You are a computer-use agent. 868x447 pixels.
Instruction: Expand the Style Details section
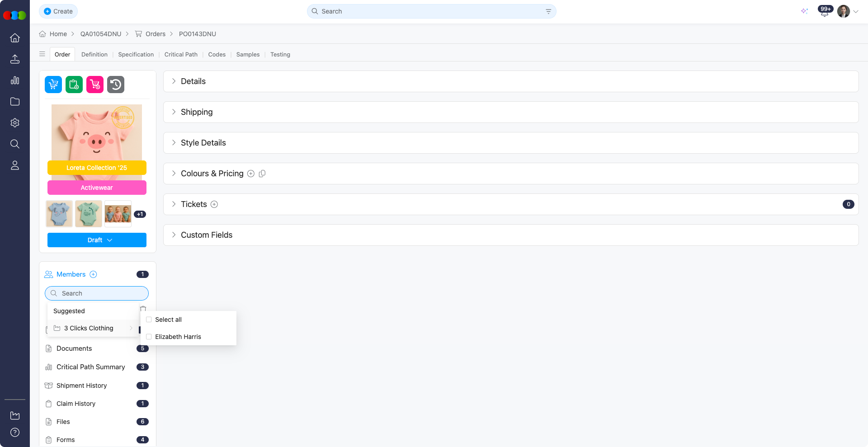pos(203,143)
